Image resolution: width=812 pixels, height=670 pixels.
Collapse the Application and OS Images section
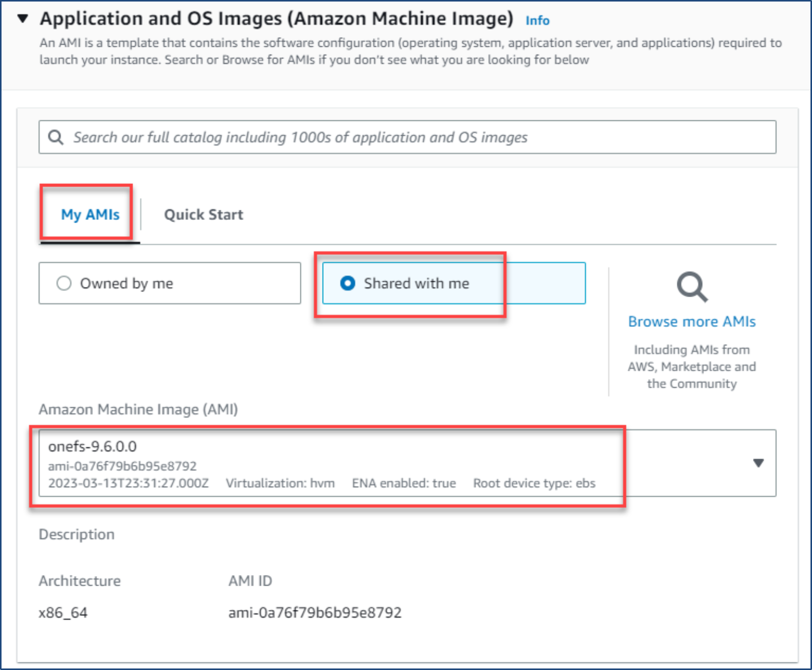pyautogui.click(x=22, y=19)
